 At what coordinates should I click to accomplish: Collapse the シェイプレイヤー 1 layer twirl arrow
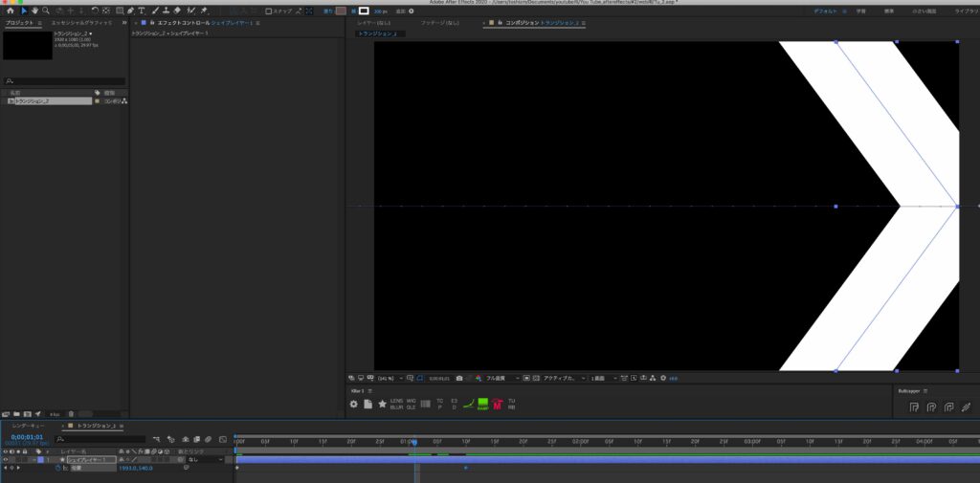(34, 459)
